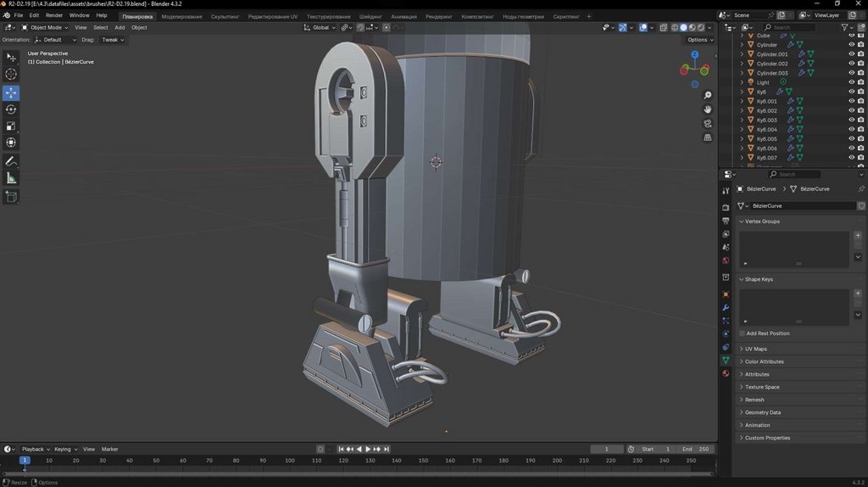This screenshot has width=868, height=487.
Task: Open the Material properties tab icon
Action: point(726,373)
